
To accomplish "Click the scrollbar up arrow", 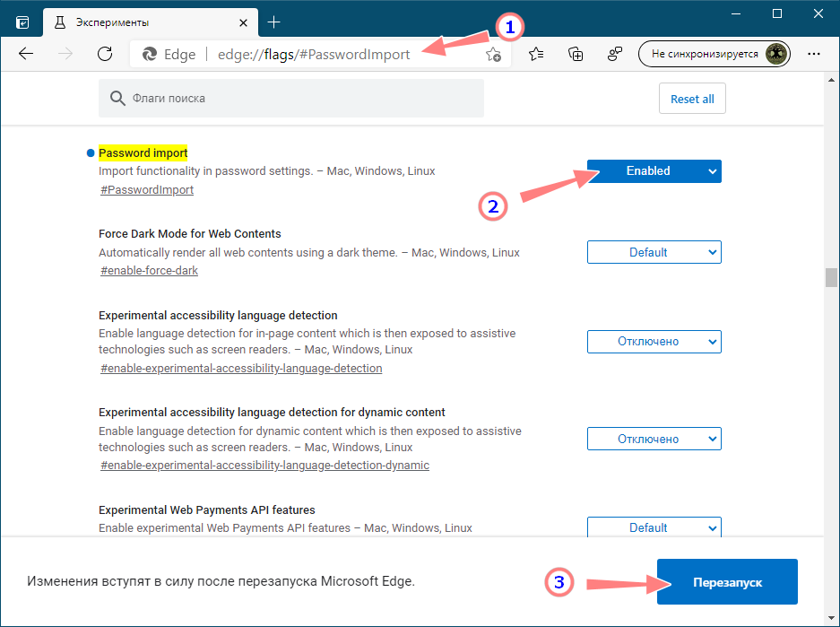I will click(831, 81).
